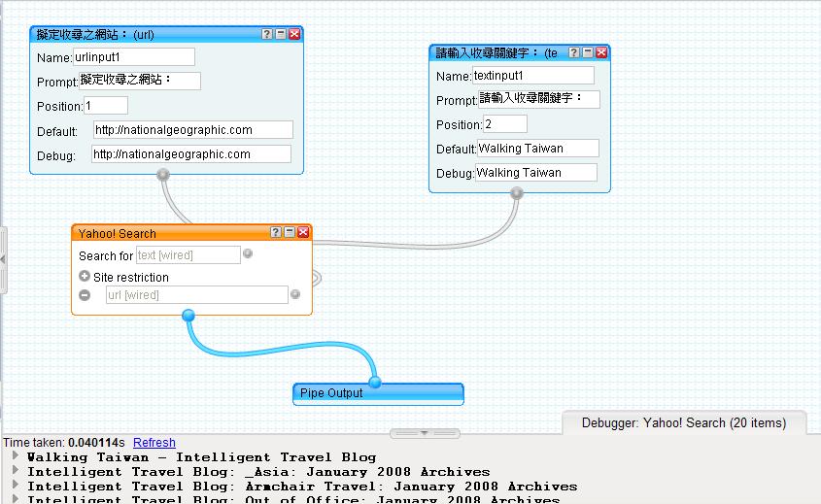Open help for the text input module
This screenshot has height=504, width=821.
pyautogui.click(x=574, y=52)
